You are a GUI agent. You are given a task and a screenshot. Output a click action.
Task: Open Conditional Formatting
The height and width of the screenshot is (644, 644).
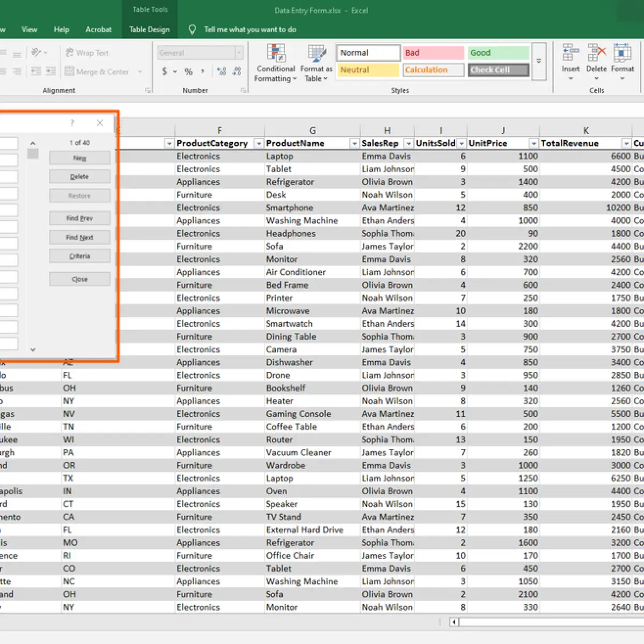[275, 63]
